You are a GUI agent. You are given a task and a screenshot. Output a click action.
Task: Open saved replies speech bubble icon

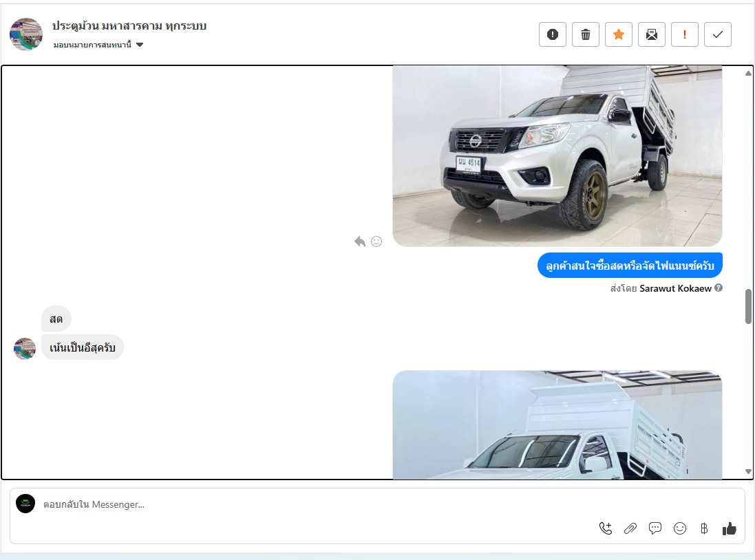tap(655, 528)
